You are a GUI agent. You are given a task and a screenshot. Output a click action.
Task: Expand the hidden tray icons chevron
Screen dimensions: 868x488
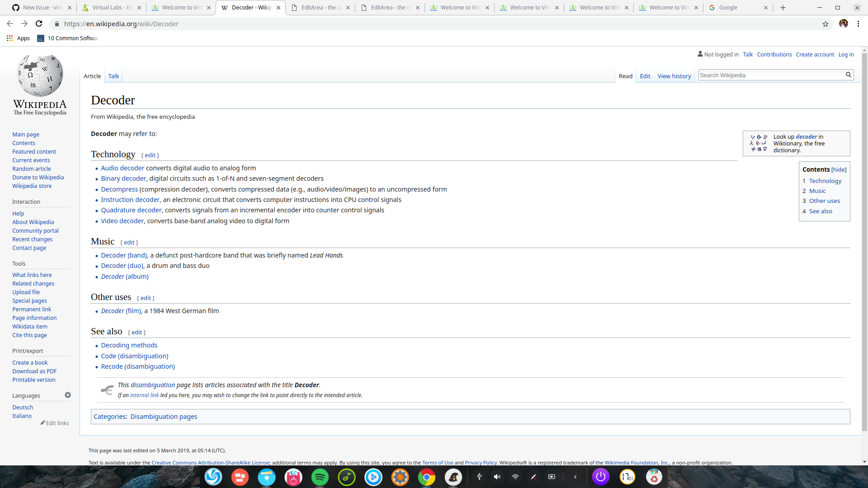point(576,477)
